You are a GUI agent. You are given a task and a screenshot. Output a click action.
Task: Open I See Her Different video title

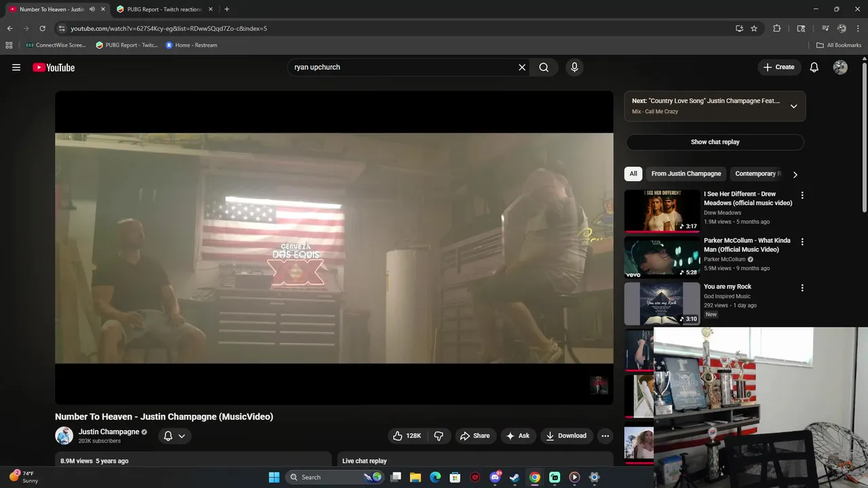click(x=748, y=199)
